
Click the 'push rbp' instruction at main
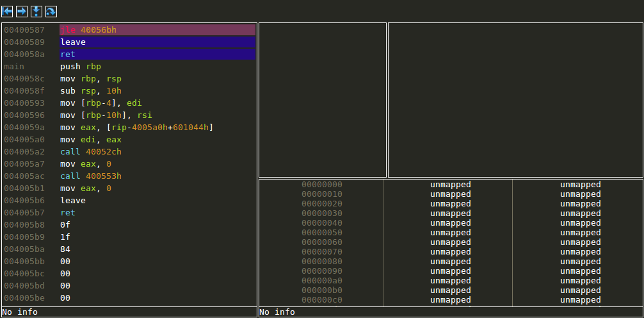(81, 67)
